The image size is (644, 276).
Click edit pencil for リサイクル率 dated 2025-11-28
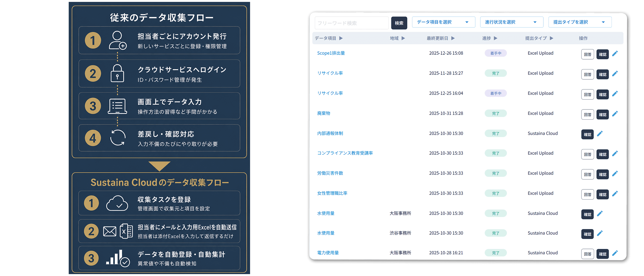pyautogui.click(x=615, y=73)
